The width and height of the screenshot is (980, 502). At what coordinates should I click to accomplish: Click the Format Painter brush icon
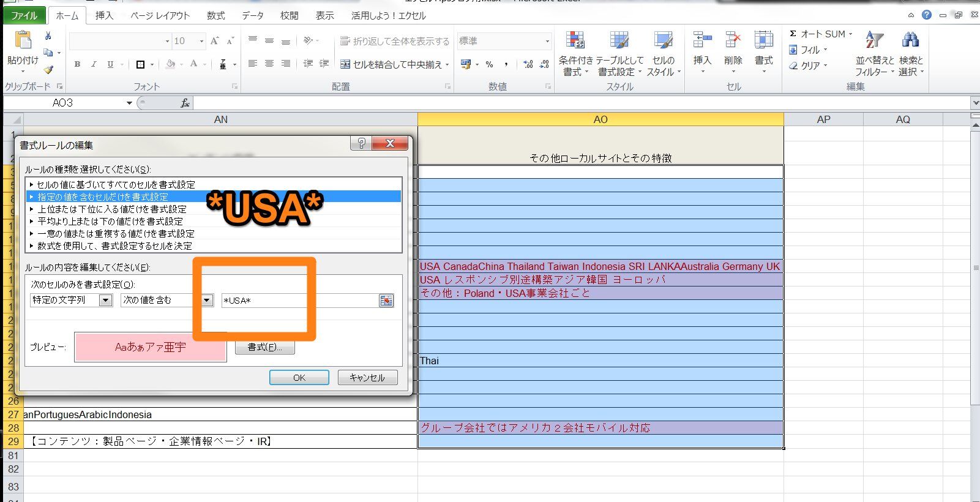coord(48,69)
